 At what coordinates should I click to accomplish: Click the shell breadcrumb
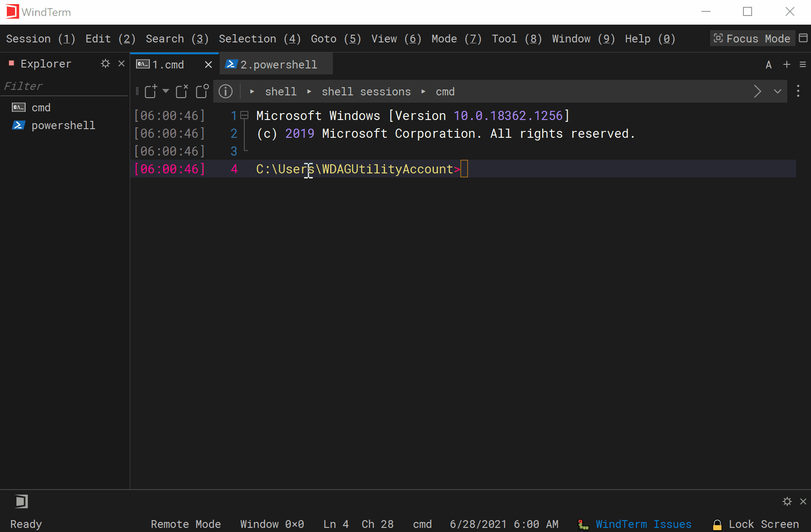click(281, 92)
